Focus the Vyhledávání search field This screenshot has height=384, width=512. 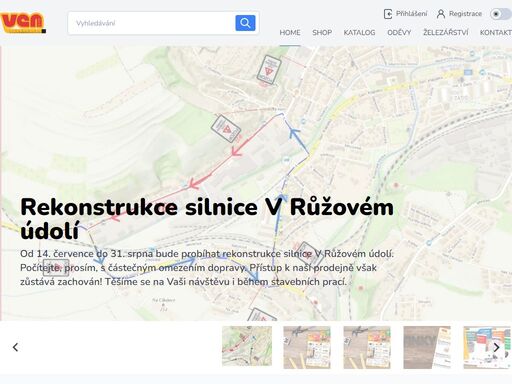tap(152, 23)
